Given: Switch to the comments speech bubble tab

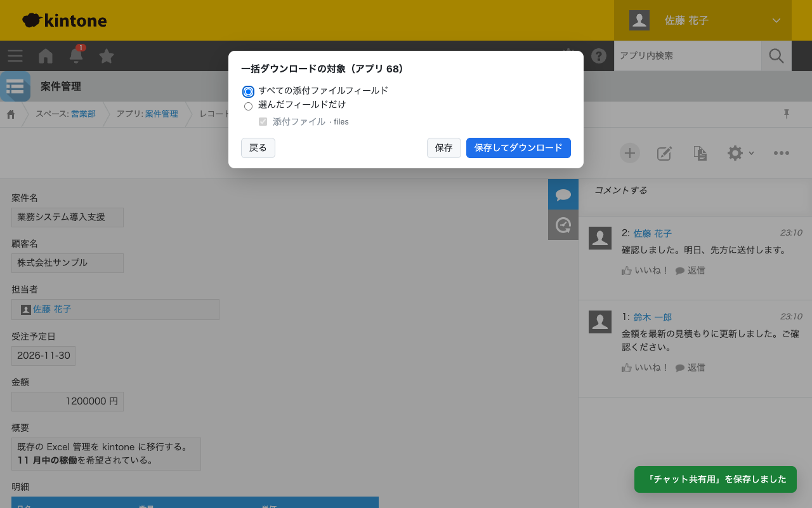Looking at the screenshot, I should 563,194.
